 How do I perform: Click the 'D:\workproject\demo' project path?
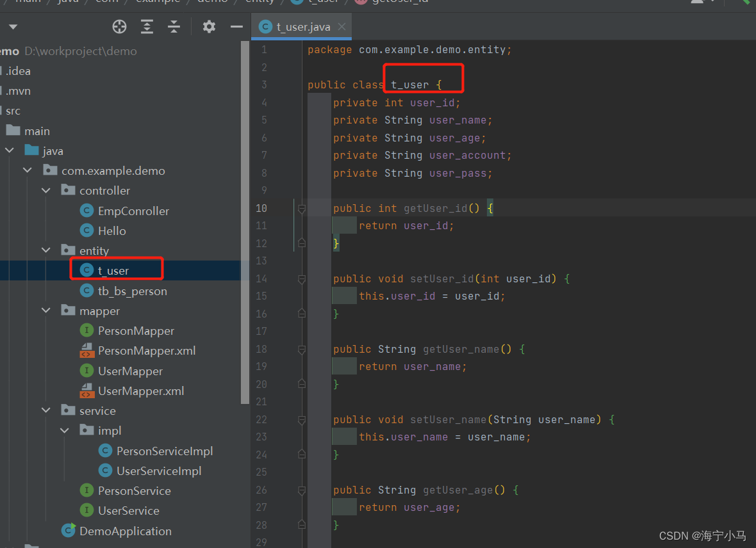[81, 51]
